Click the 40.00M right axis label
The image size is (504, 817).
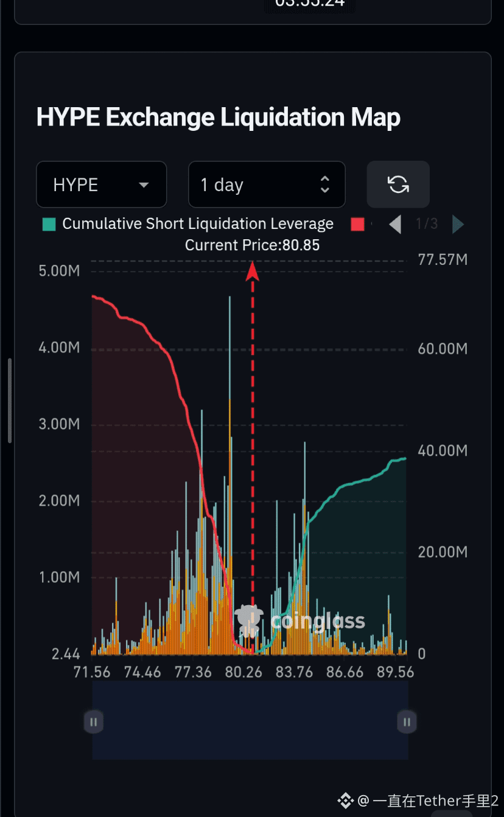coord(443,451)
